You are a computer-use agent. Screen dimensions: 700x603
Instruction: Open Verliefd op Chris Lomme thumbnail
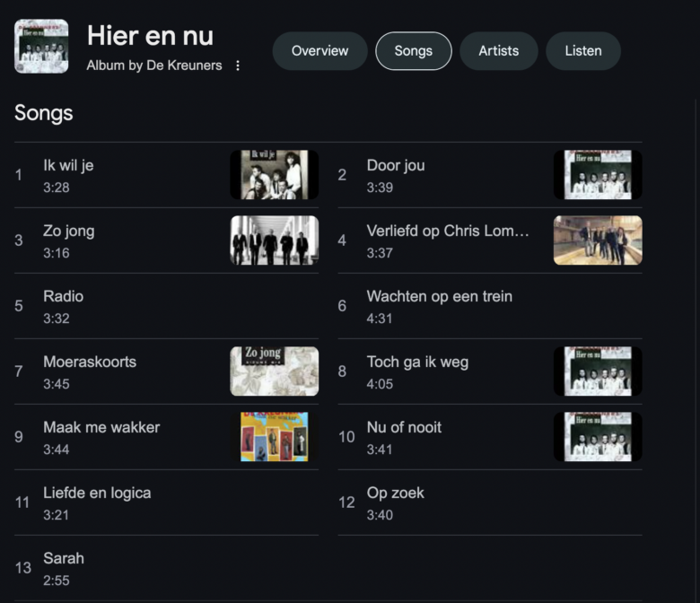[x=597, y=240]
